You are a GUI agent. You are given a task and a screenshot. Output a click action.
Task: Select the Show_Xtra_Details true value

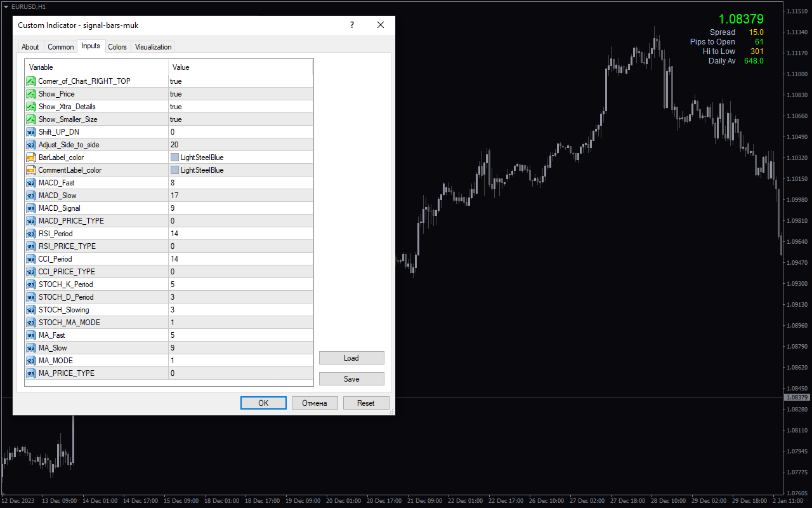[x=176, y=107]
